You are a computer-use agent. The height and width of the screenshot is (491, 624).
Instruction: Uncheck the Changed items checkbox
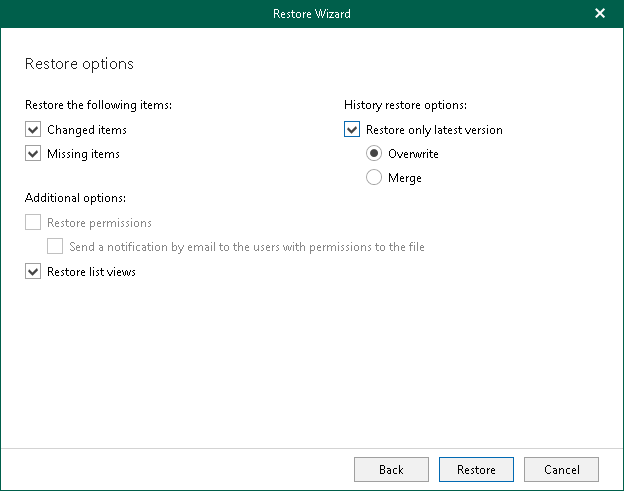click(x=33, y=130)
